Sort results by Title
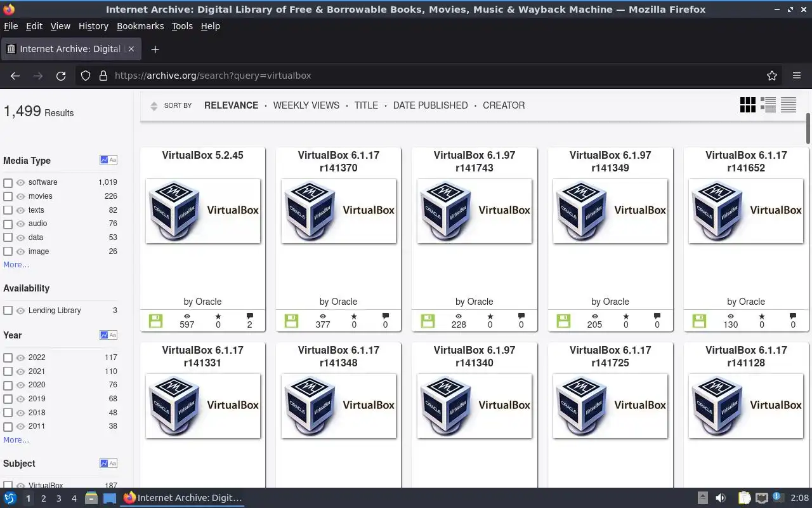 pos(366,105)
